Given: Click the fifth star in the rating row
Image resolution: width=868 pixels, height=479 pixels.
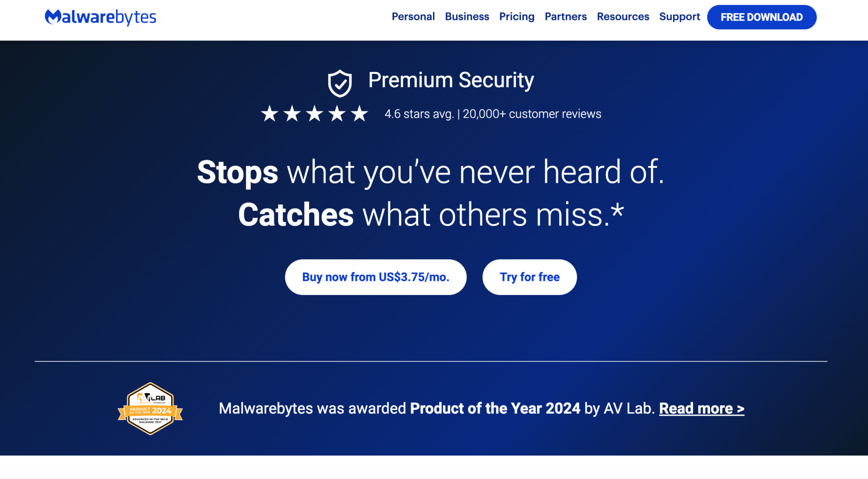Looking at the screenshot, I should point(359,114).
